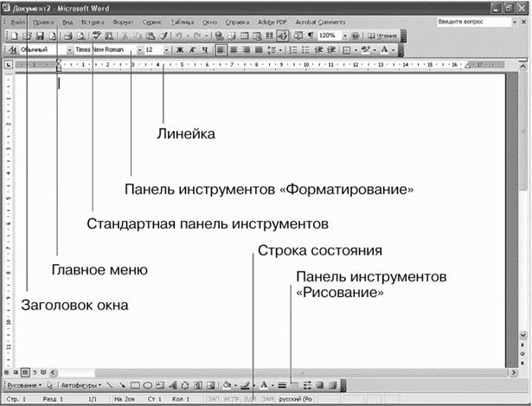Viewport: 532px width, 406px height.
Task: Open the Файл menu
Action: [17, 23]
